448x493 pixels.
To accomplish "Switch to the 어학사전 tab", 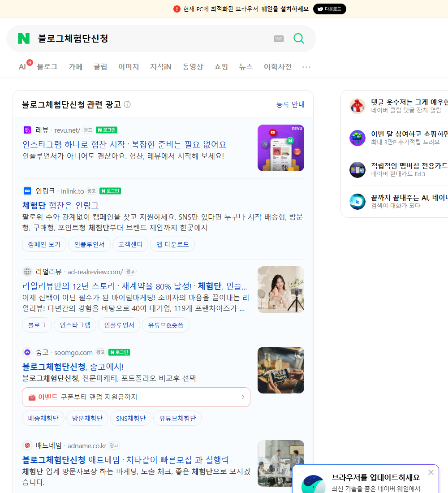I will tap(278, 67).
